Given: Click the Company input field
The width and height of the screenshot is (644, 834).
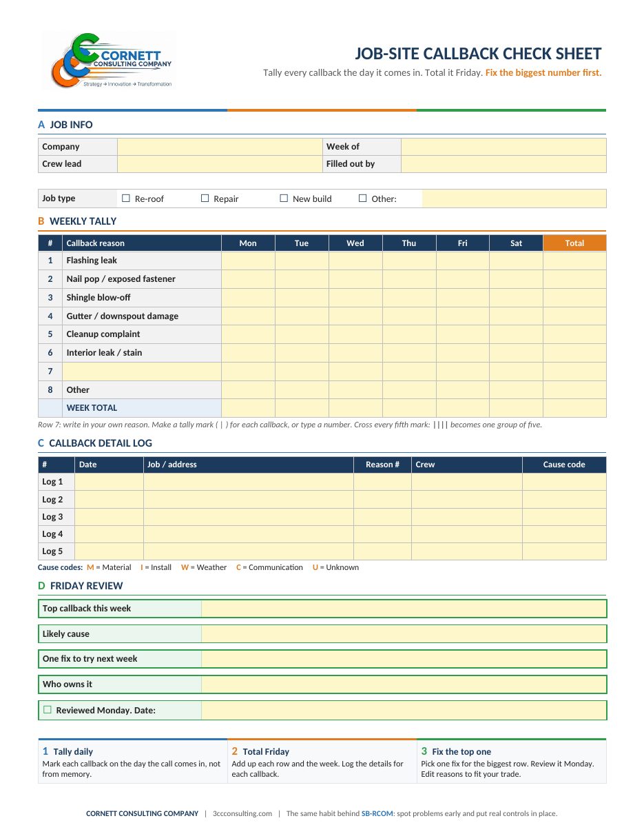Looking at the screenshot, I should (220, 147).
